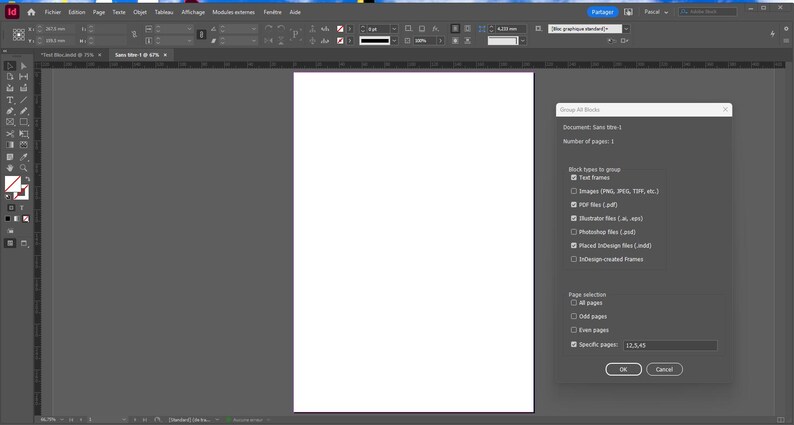Click OK in Group All Blocks dialog
Screen dimensions: 794x425
tap(623, 369)
